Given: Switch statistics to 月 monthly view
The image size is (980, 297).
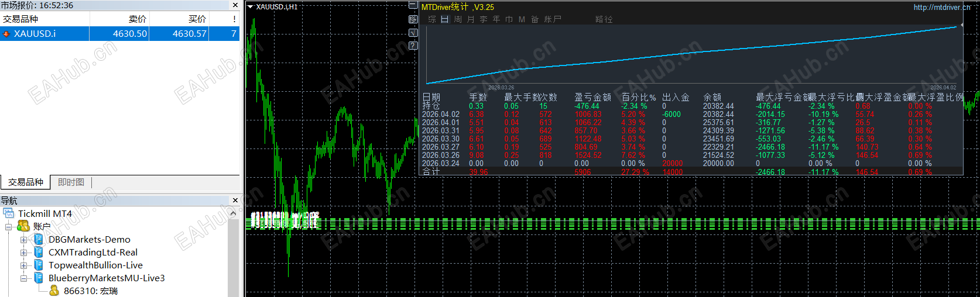Looking at the screenshot, I should [471, 19].
